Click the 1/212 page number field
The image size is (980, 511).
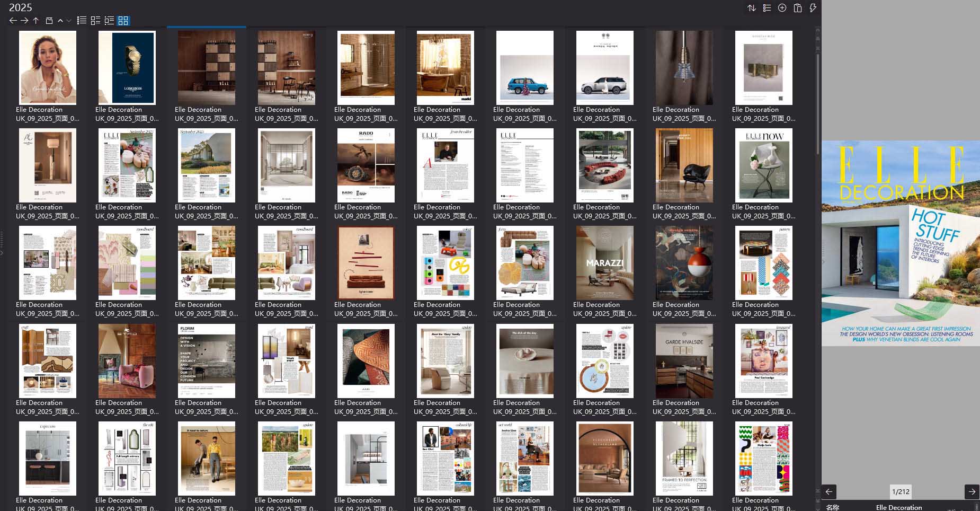pyautogui.click(x=902, y=491)
